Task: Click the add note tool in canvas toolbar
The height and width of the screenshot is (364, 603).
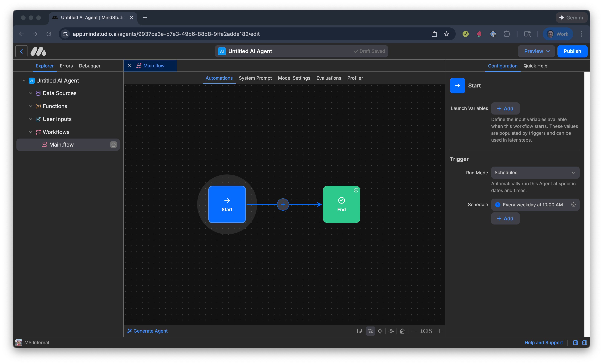Action: click(359, 331)
